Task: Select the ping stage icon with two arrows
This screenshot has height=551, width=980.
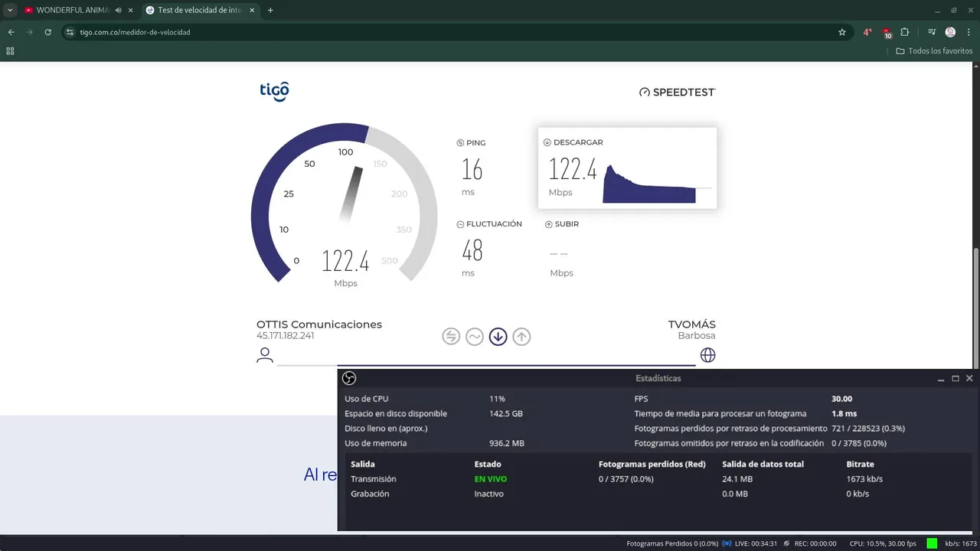Action: tap(451, 336)
